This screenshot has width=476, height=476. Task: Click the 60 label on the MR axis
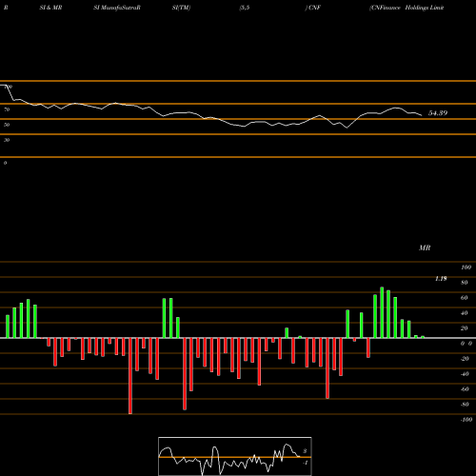point(465,298)
